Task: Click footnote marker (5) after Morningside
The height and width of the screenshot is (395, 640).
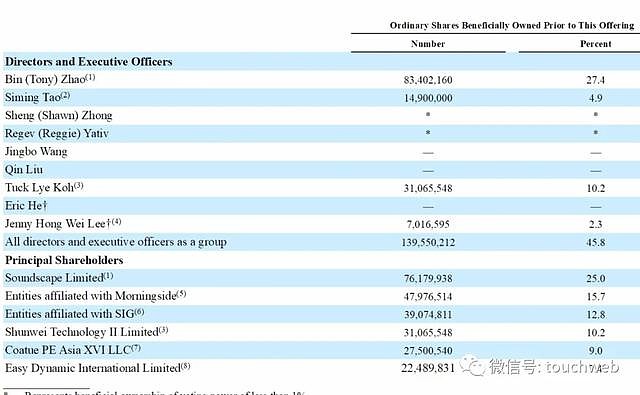Action: click(182, 293)
